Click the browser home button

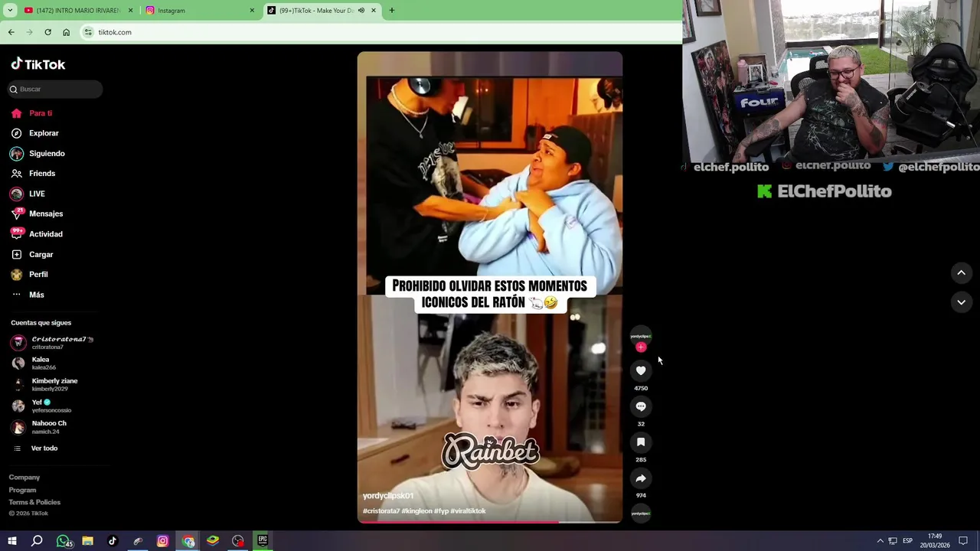pos(66,32)
